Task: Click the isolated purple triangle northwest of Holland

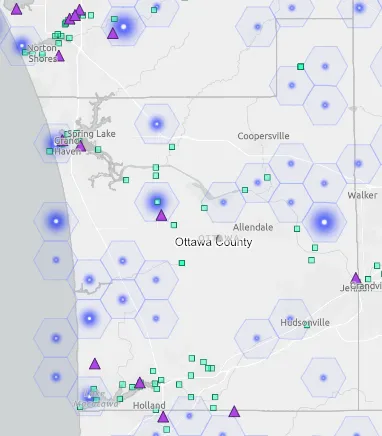Action: 95,364
